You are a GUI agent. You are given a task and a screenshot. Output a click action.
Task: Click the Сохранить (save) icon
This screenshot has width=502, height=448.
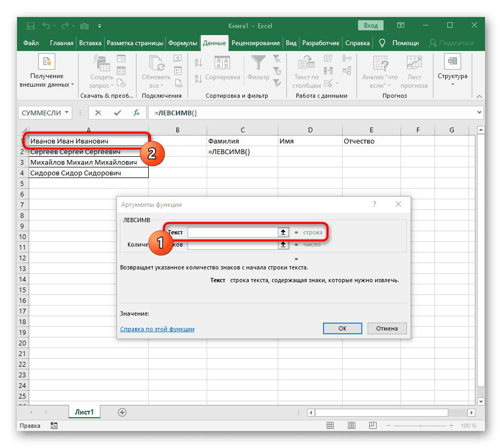point(30,26)
